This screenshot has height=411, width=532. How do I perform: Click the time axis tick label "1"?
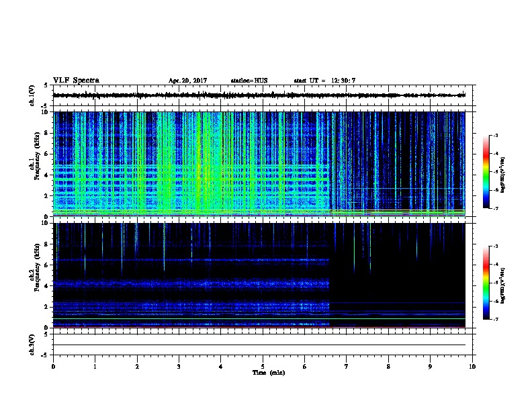click(95, 367)
